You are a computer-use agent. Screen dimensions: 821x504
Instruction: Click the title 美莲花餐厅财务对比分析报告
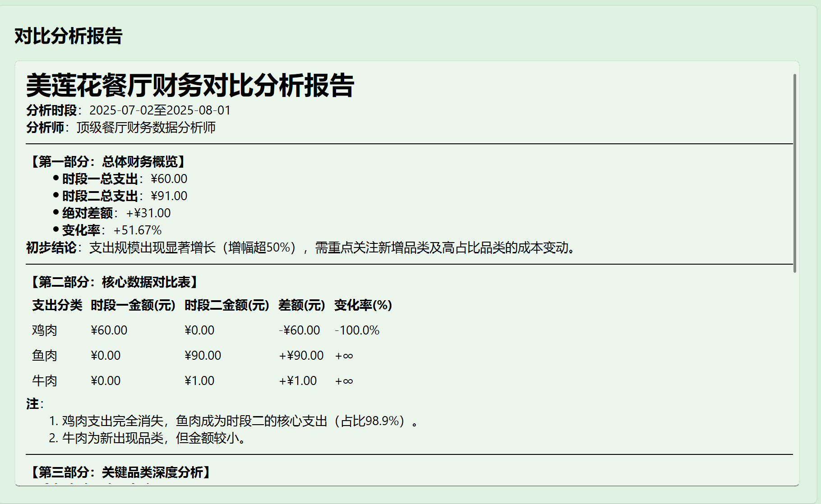coord(190,85)
